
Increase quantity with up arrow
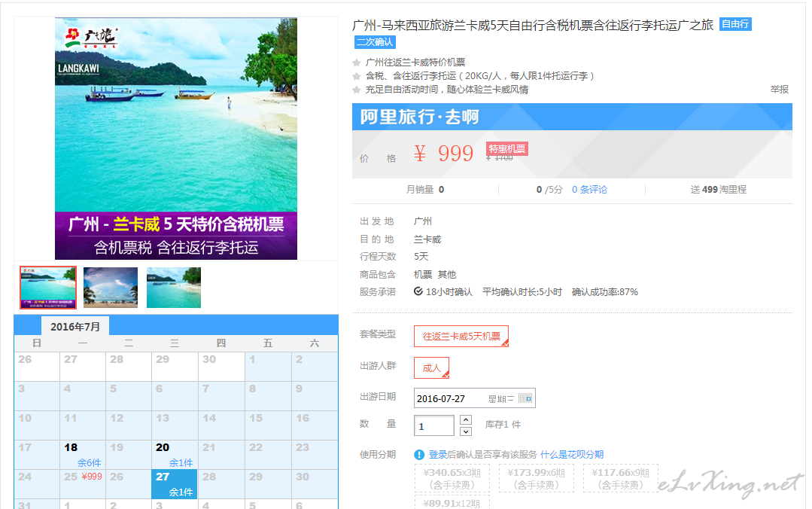click(466, 420)
